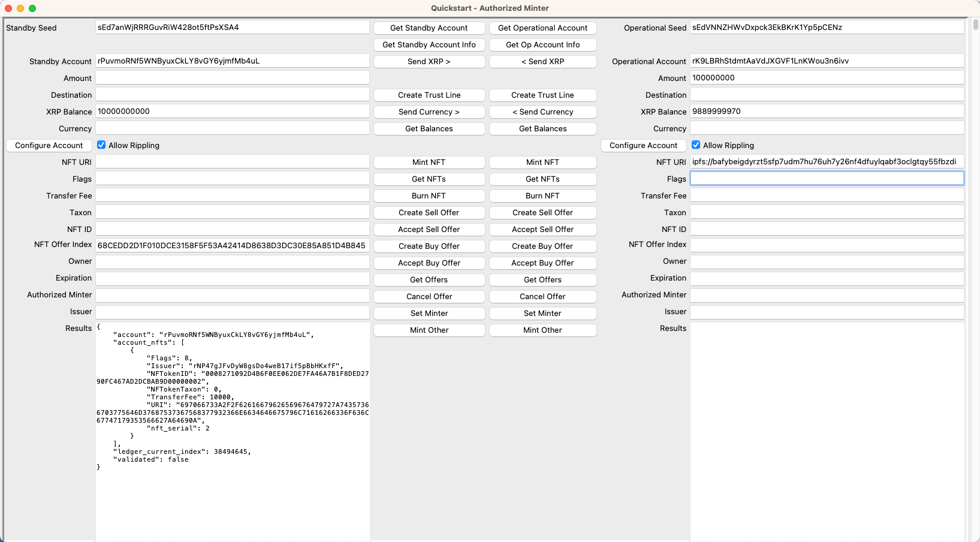The height and width of the screenshot is (542, 980).
Task: Disable Allow Rippling for operational account
Action: click(696, 144)
